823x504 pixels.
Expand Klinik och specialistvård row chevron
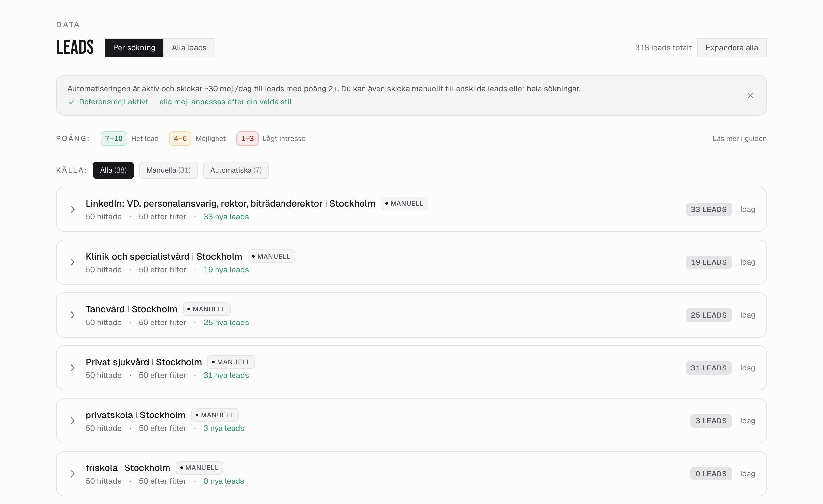click(73, 262)
